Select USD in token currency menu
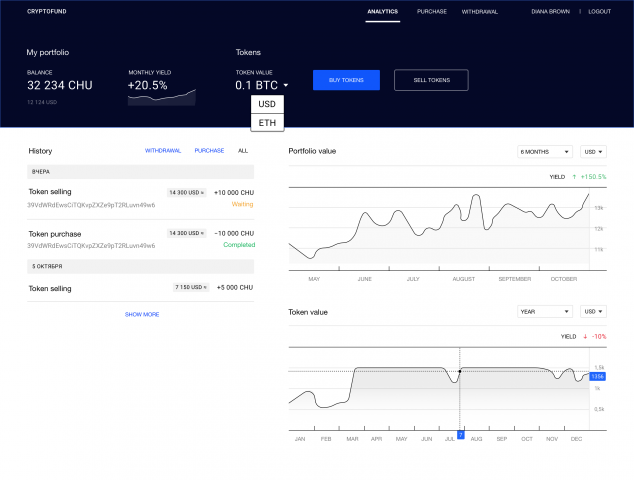The image size is (634, 480). click(267, 104)
